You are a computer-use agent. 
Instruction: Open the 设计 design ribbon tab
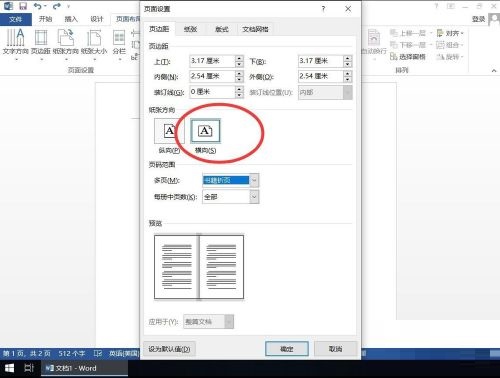(x=97, y=19)
